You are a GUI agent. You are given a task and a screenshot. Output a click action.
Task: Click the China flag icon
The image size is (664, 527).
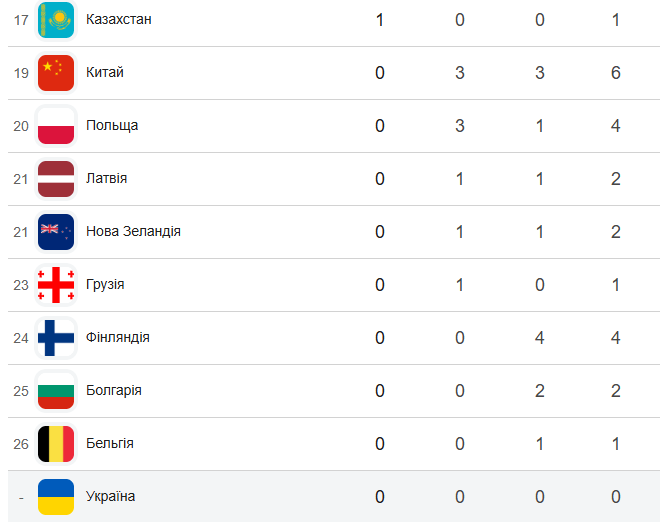[56, 72]
